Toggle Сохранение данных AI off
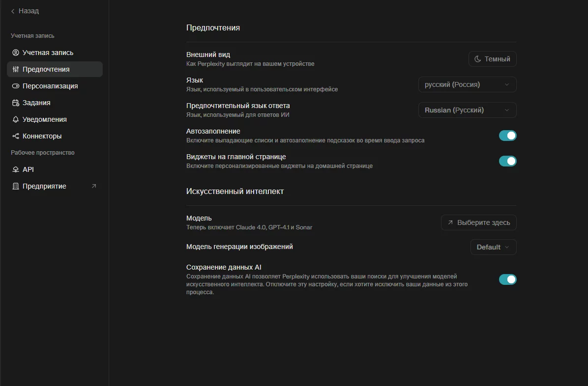The width and height of the screenshot is (588, 386). pos(507,279)
